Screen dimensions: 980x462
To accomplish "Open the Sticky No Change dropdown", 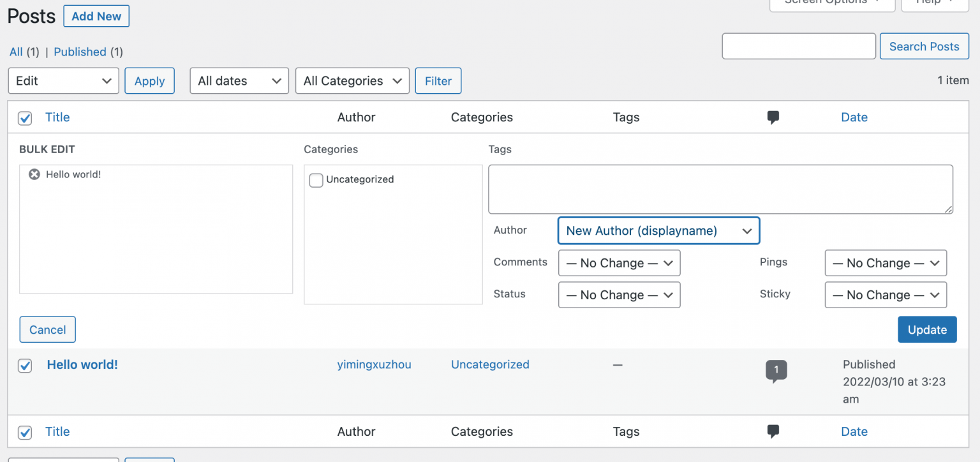I will (x=886, y=295).
